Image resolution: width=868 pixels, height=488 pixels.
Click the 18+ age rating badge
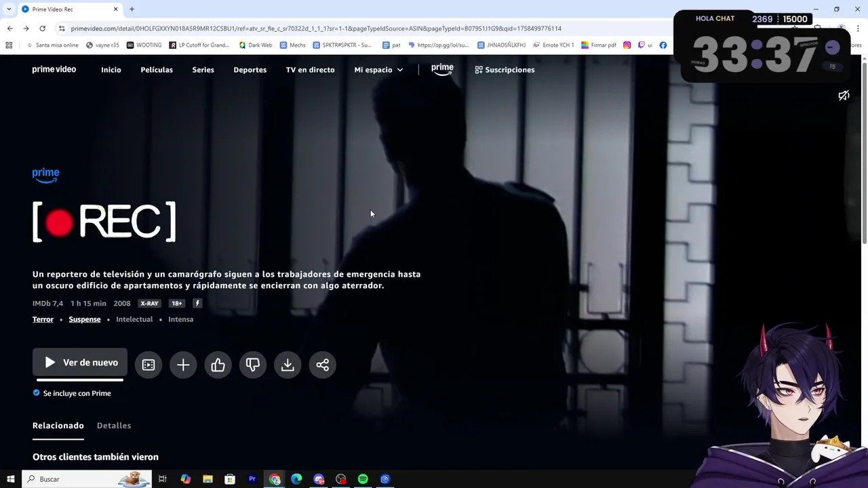[x=177, y=304]
